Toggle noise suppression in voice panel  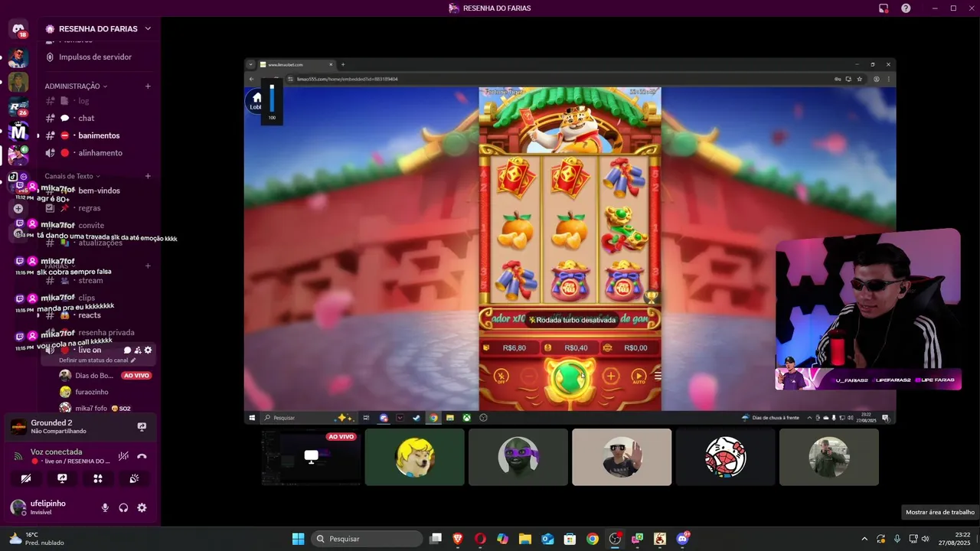coord(123,456)
